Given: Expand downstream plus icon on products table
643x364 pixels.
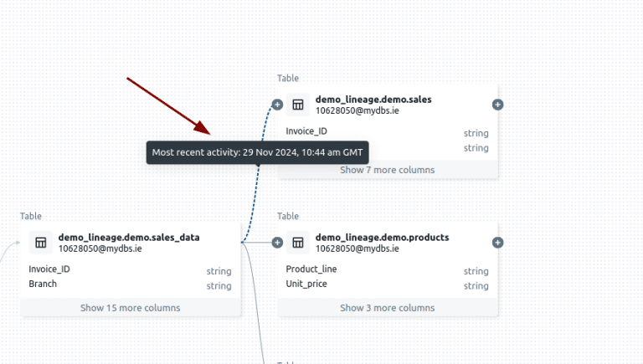Looking at the screenshot, I should 497,243.
